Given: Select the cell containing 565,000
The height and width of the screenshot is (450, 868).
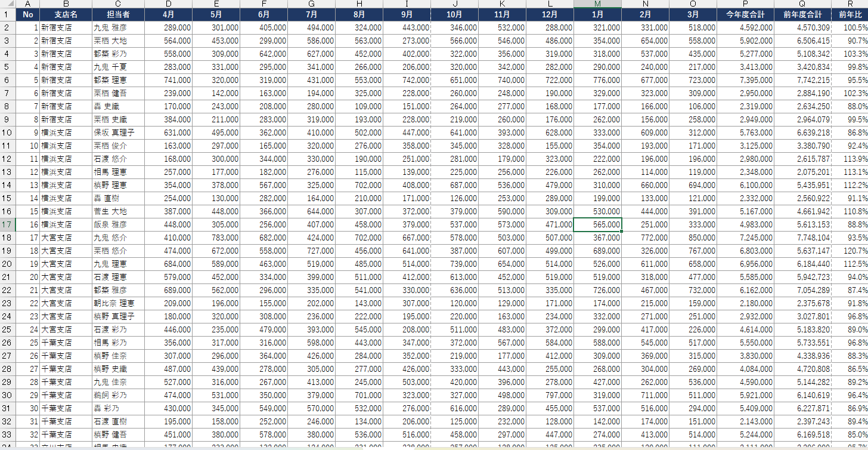Looking at the screenshot, I should pyautogui.click(x=597, y=224).
